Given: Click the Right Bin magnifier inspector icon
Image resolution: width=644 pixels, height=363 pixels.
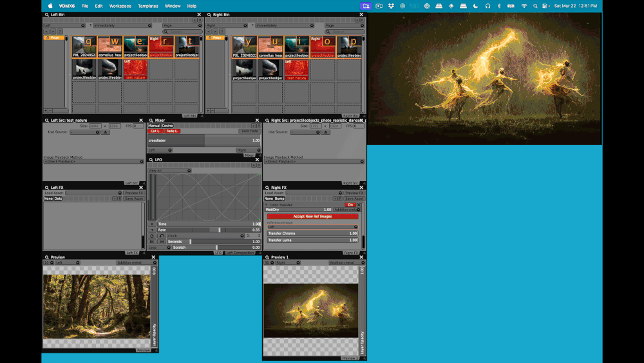Looking at the screenshot, I should click(x=209, y=14).
